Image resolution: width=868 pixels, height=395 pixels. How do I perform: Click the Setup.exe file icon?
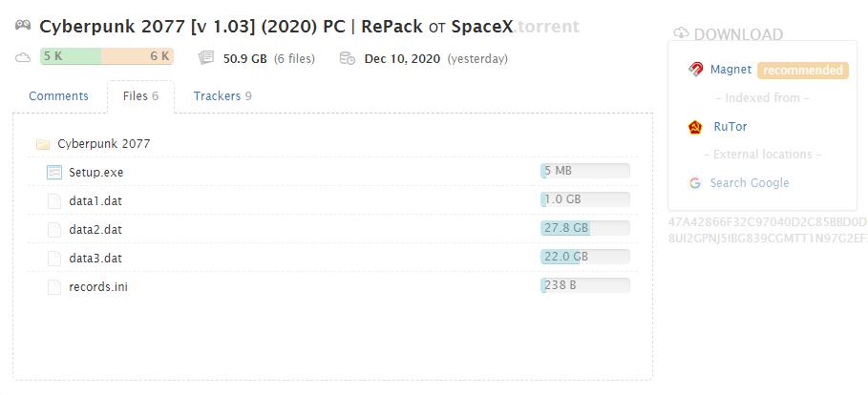pyautogui.click(x=54, y=173)
